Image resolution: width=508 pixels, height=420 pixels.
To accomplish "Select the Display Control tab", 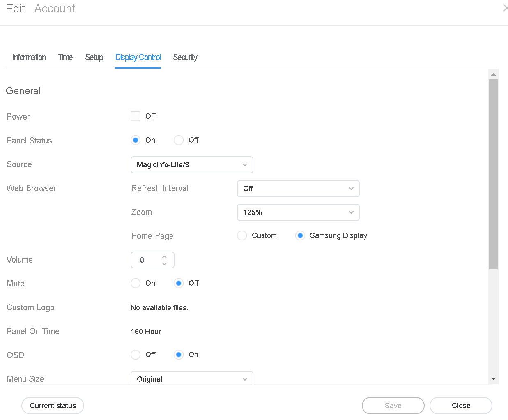I will pyautogui.click(x=138, y=57).
